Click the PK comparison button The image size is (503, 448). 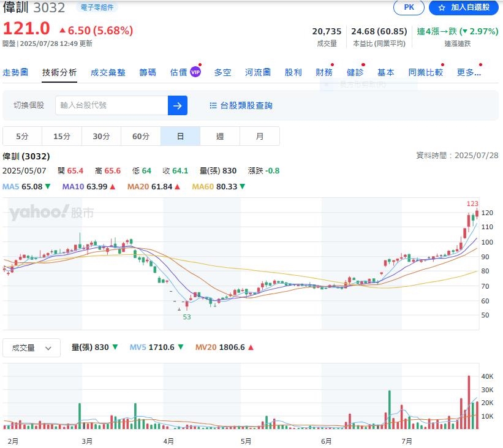pyautogui.click(x=408, y=8)
